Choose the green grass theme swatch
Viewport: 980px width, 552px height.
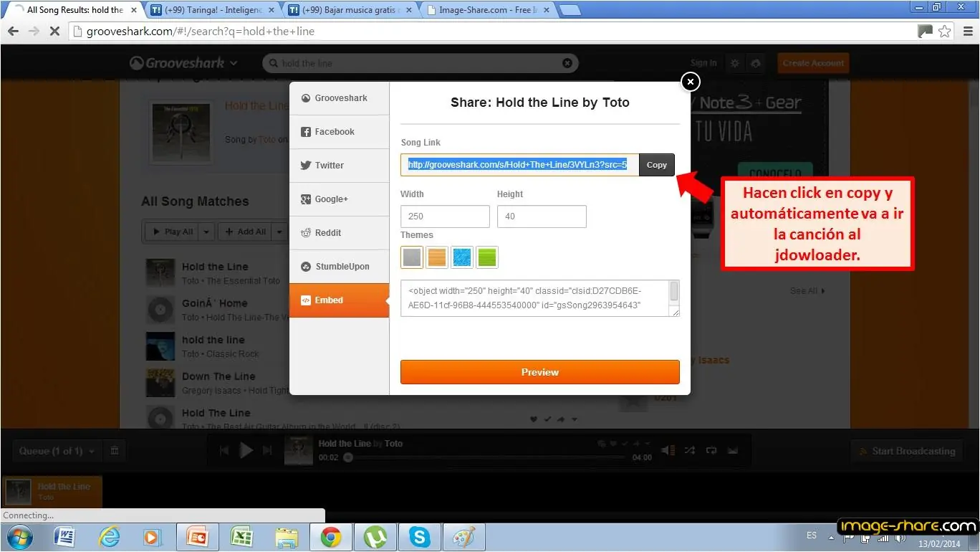pyautogui.click(x=487, y=257)
